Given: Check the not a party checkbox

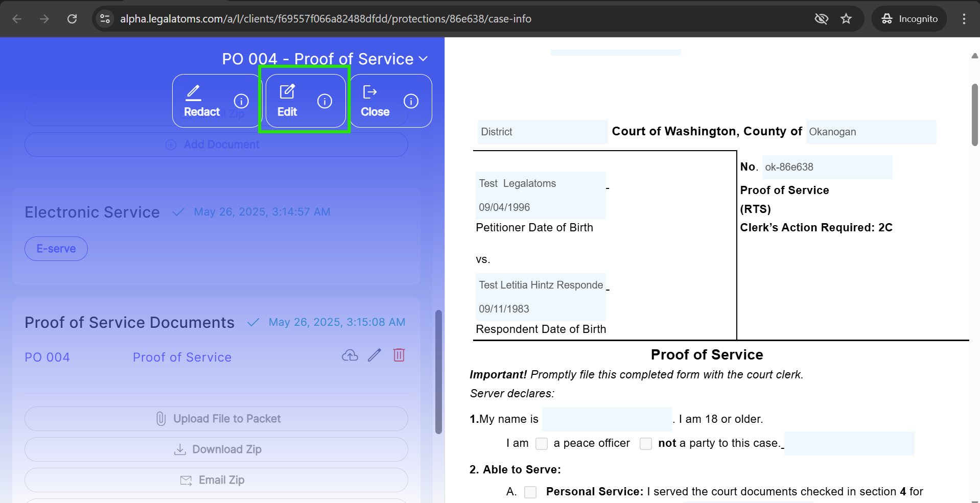Looking at the screenshot, I should (646, 444).
